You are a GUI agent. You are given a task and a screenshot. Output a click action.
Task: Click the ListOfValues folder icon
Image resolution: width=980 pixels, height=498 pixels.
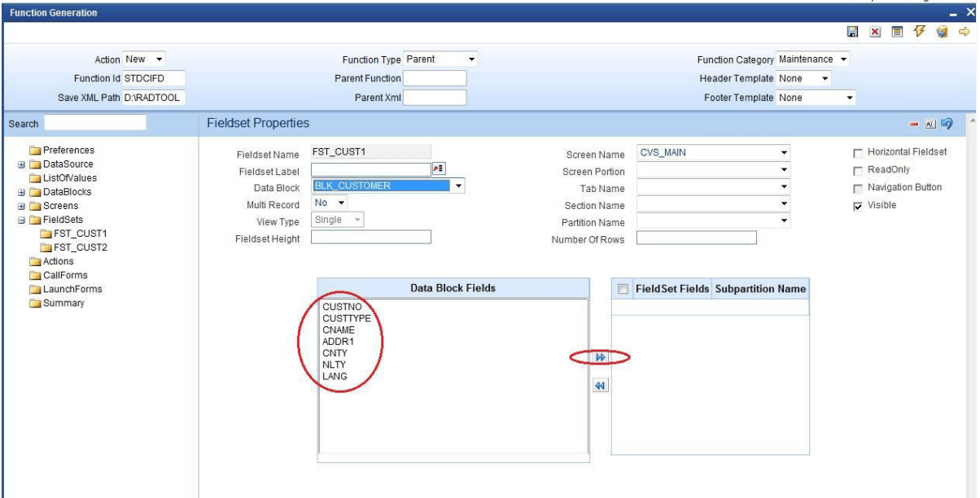point(35,178)
